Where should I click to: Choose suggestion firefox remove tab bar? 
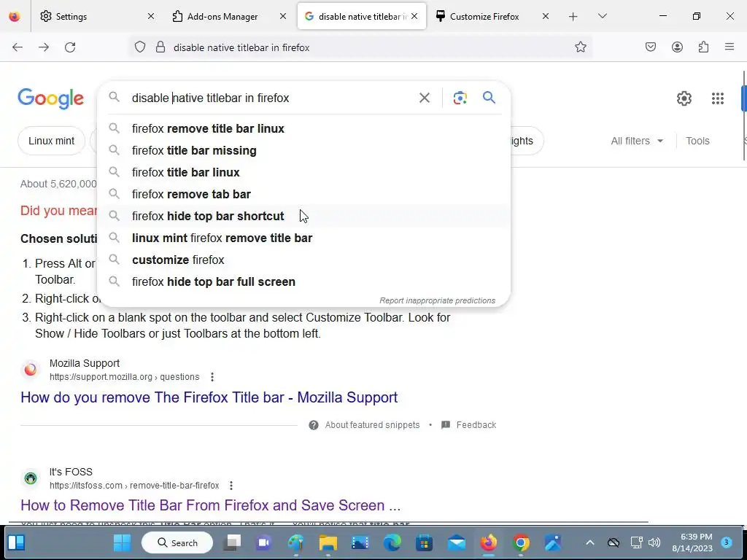(304, 194)
